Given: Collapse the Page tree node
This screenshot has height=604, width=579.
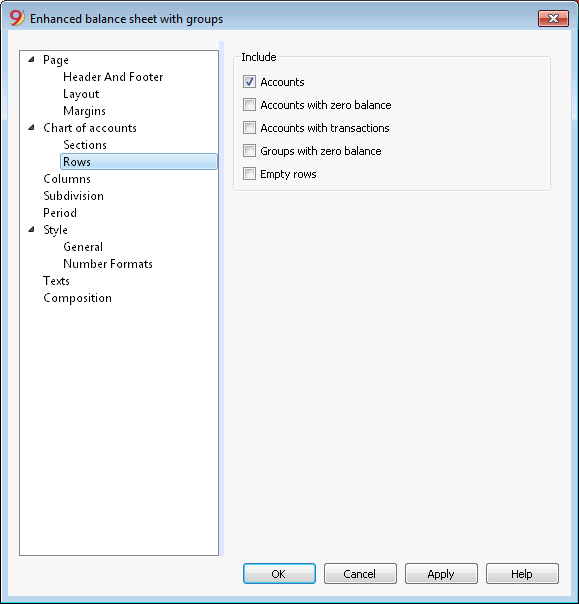Looking at the screenshot, I should 32,60.
